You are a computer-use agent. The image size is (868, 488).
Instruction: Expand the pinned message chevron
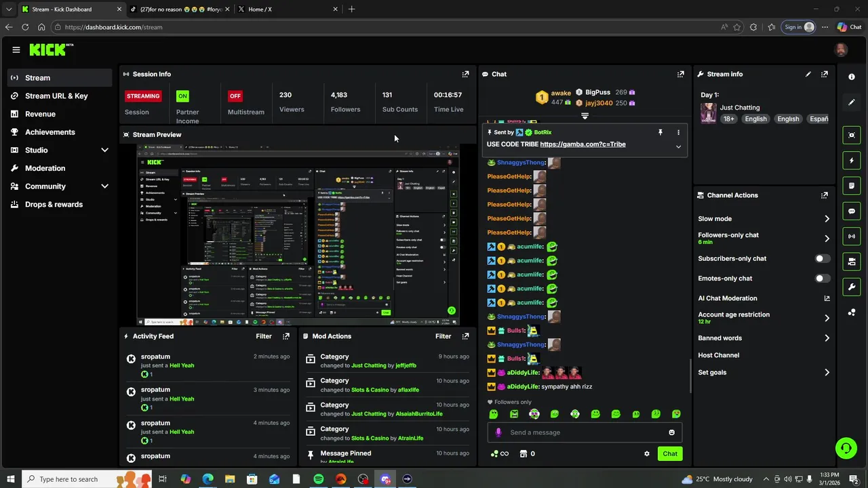678,146
